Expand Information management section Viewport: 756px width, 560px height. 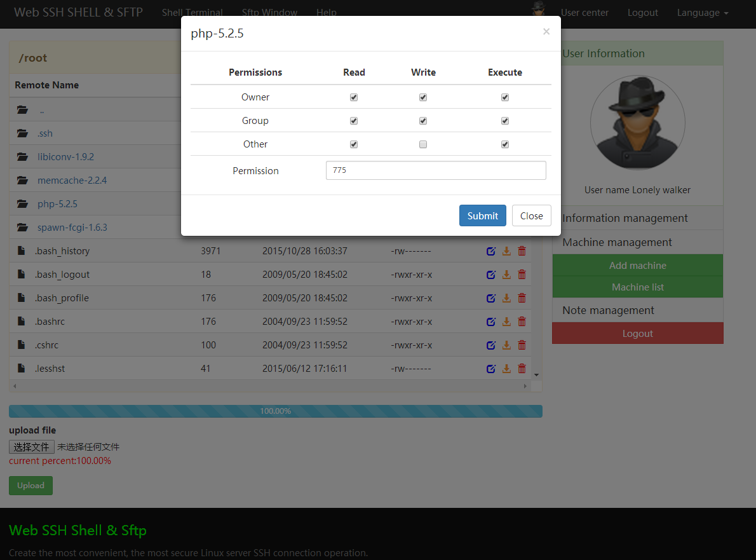[625, 218]
